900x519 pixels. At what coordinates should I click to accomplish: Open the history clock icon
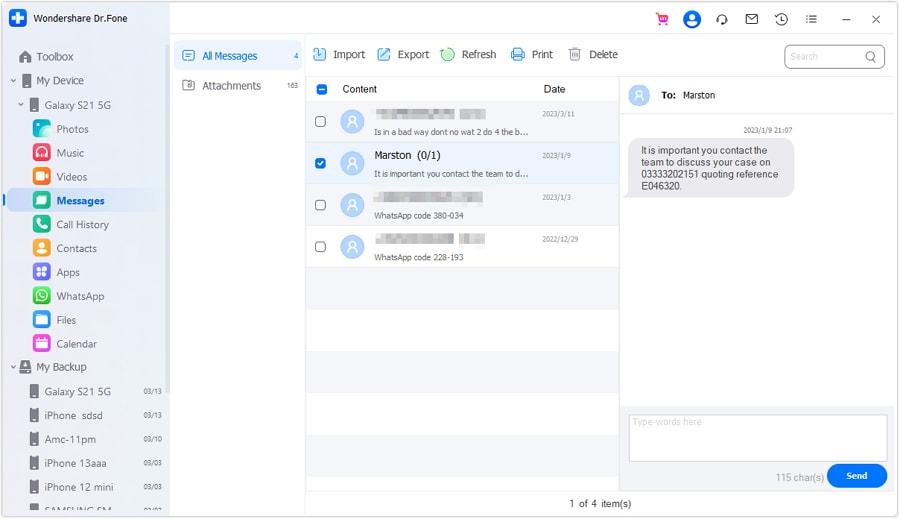tap(781, 20)
